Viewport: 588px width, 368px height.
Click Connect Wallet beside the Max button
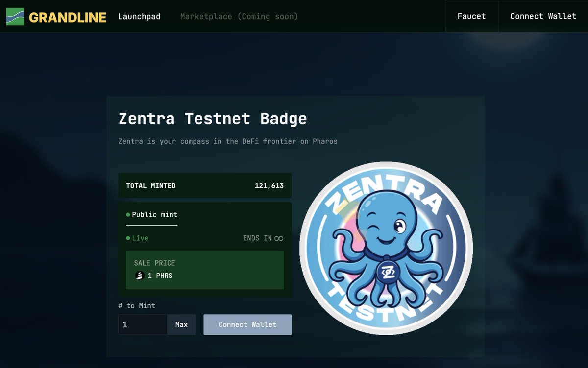[x=247, y=324]
